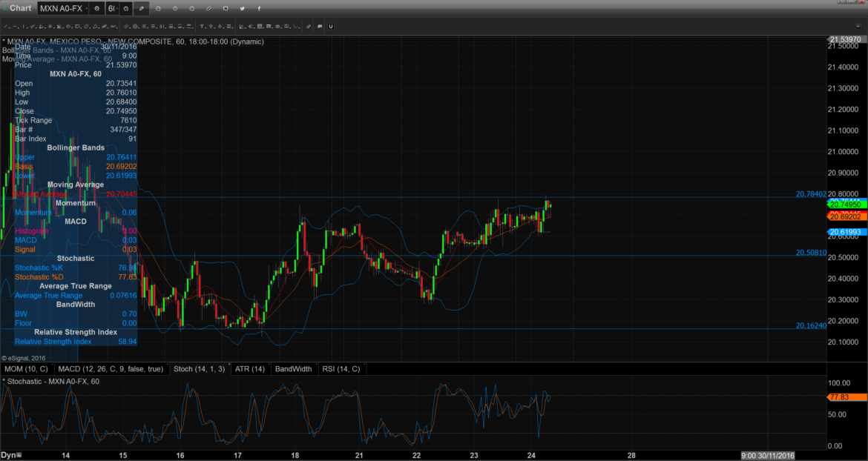Click the Tick Range value 7610

pyautogui.click(x=128, y=120)
